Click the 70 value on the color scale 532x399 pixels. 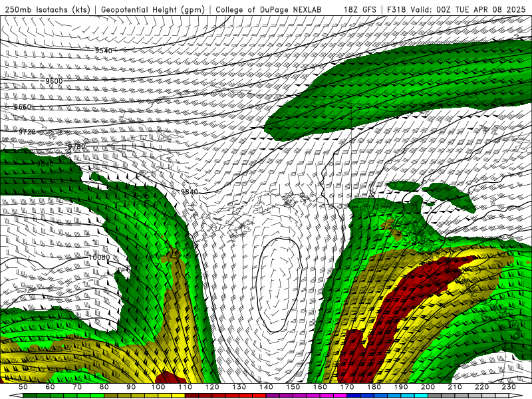click(77, 387)
